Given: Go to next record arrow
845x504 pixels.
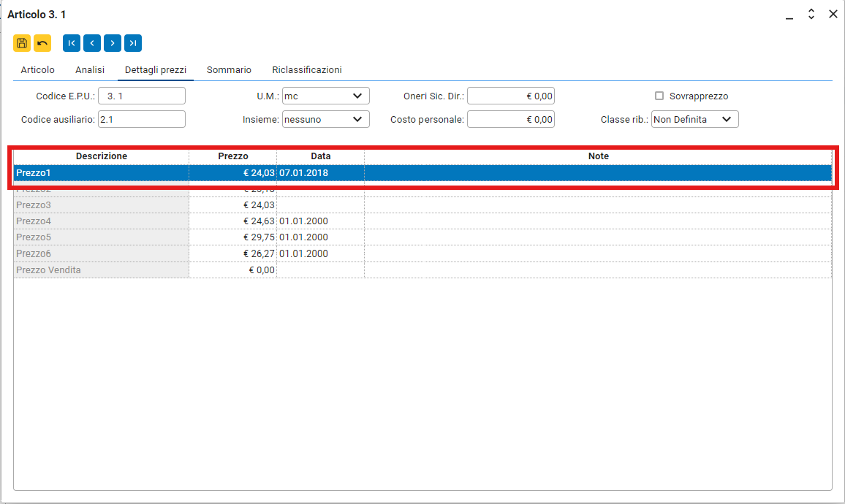Looking at the screenshot, I should [x=113, y=43].
